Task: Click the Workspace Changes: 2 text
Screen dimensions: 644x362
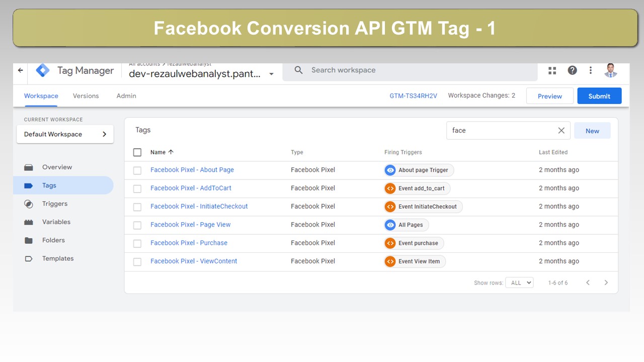Action: click(x=481, y=96)
